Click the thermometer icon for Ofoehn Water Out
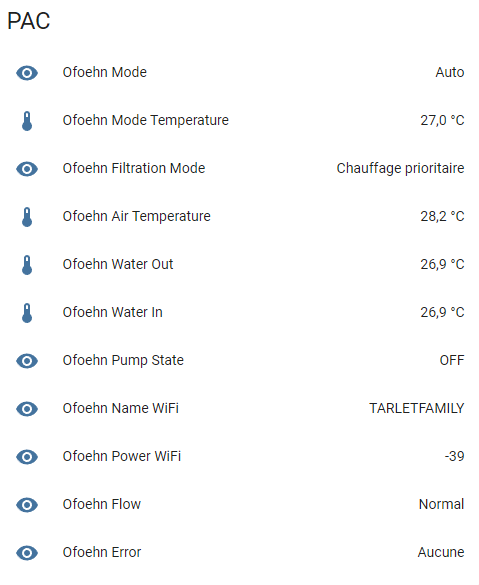The width and height of the screenshot is (479, 585). click(x=27, y=265)
